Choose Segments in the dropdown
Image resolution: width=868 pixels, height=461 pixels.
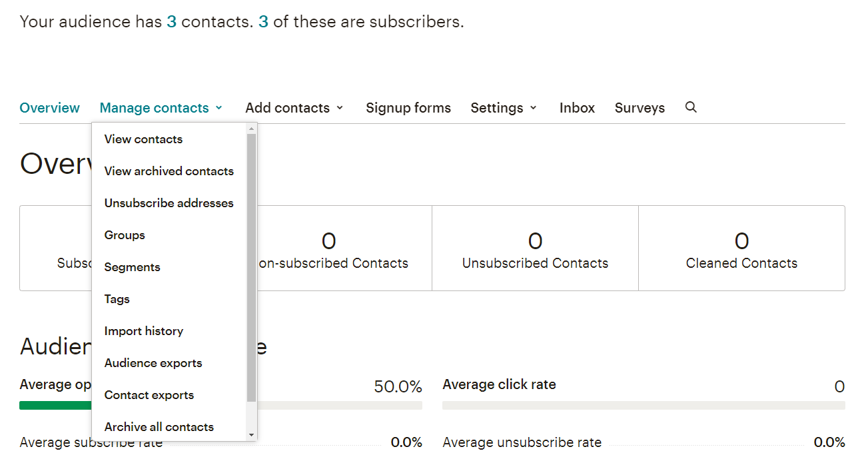tap(132, 267)
